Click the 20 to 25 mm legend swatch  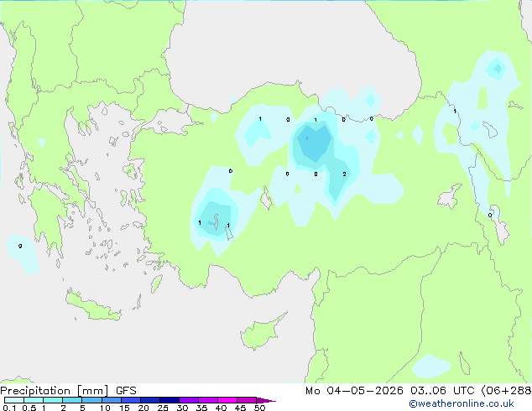pos(150,400)
